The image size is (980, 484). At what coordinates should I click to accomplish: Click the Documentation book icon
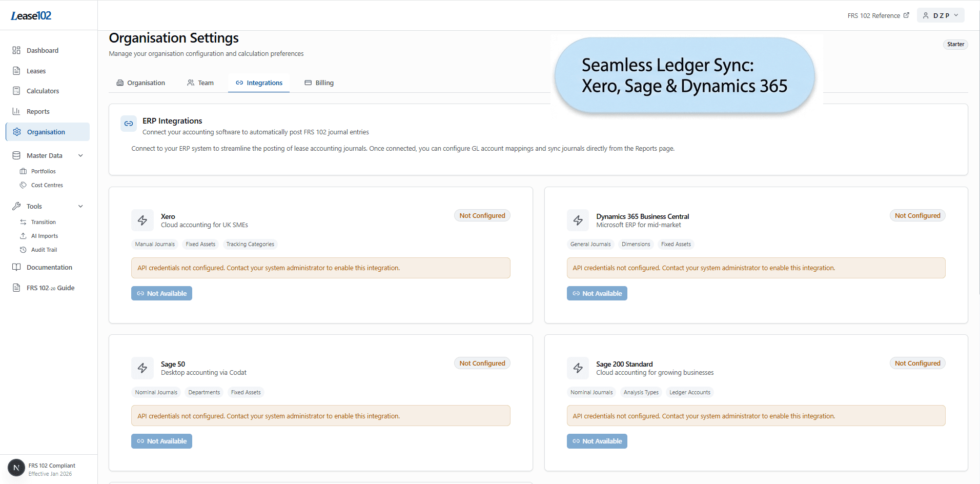(16, 267)
